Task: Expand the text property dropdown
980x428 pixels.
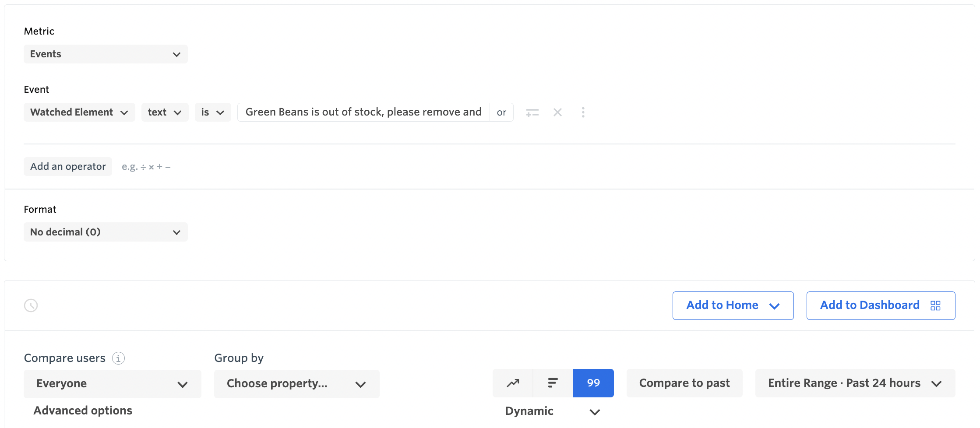Action: click(165, 112)
